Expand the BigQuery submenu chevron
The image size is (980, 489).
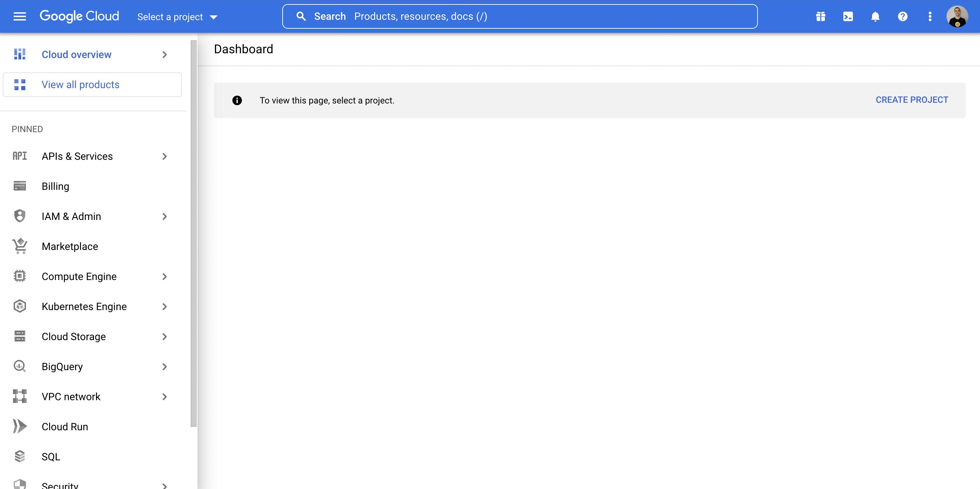(164, 366)
